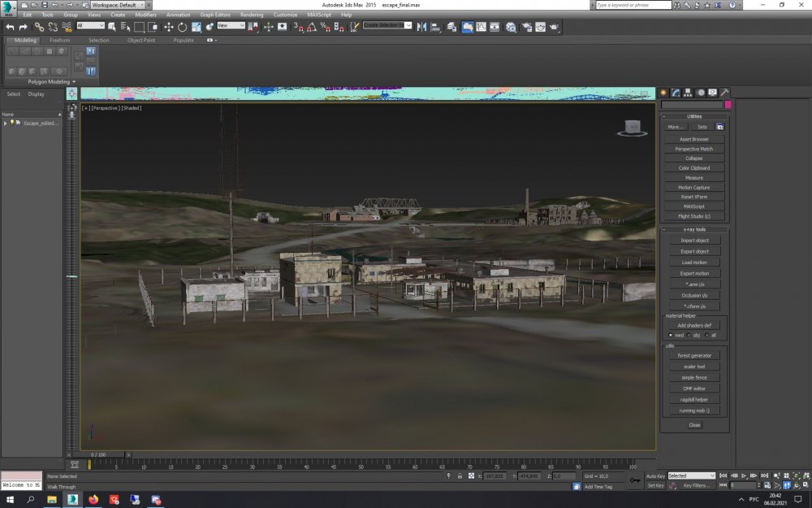Click the Select and Link chain icon
Screen dimensions: 812x508
39,27
